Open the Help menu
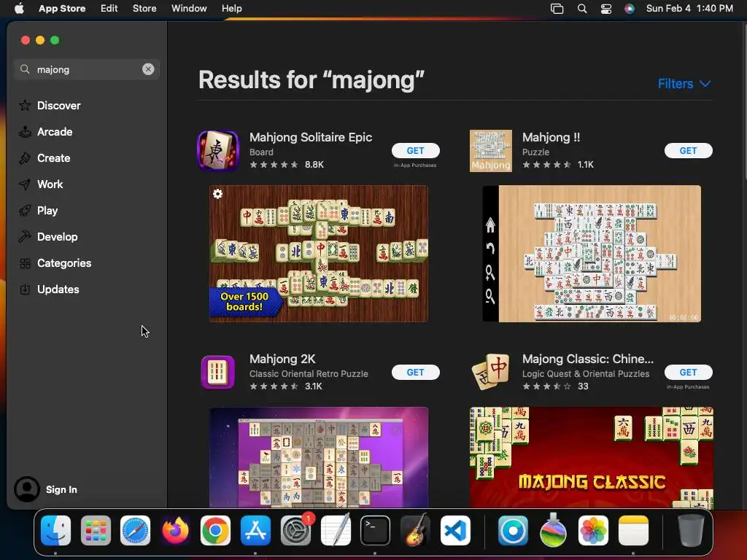The image size is (747, 560). click(x=231, y=8)
